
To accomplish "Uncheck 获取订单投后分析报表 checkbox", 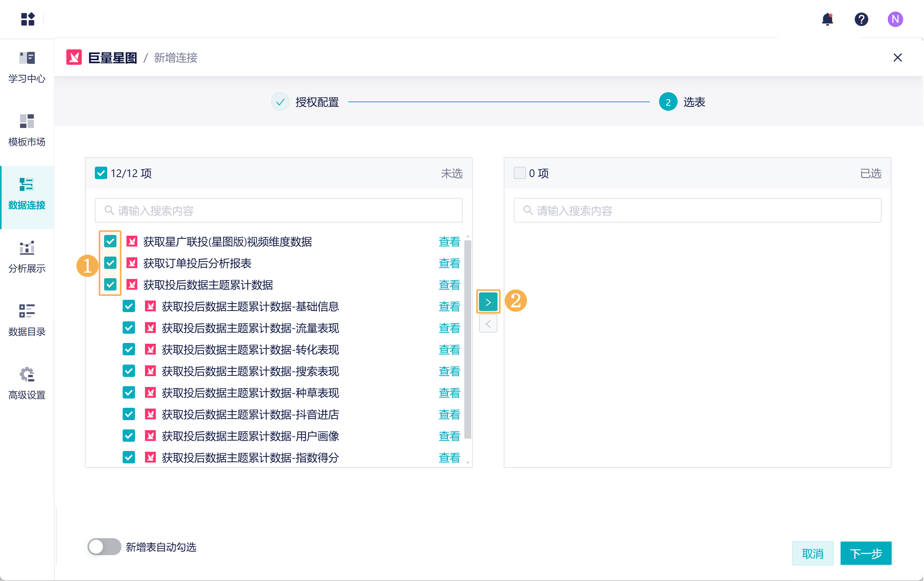I will click(110, 263).
